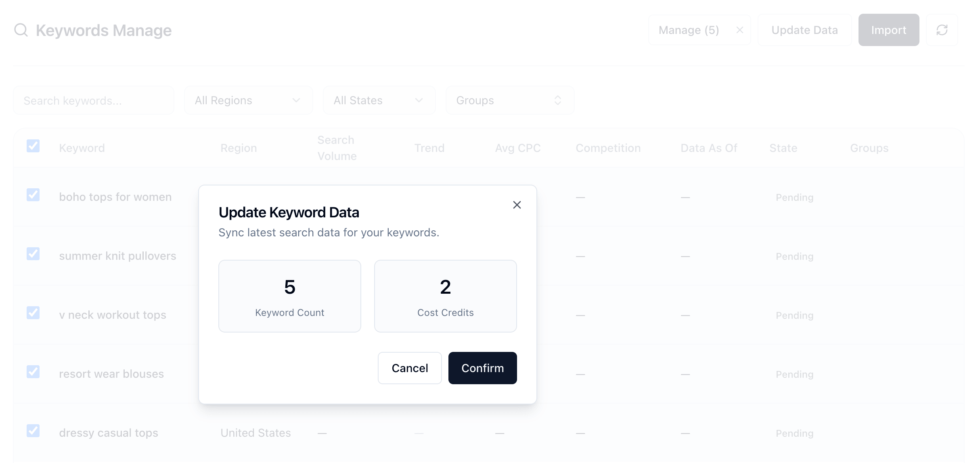
Task: Click Pending state of v neck workout row
Action: pos(794,315)
